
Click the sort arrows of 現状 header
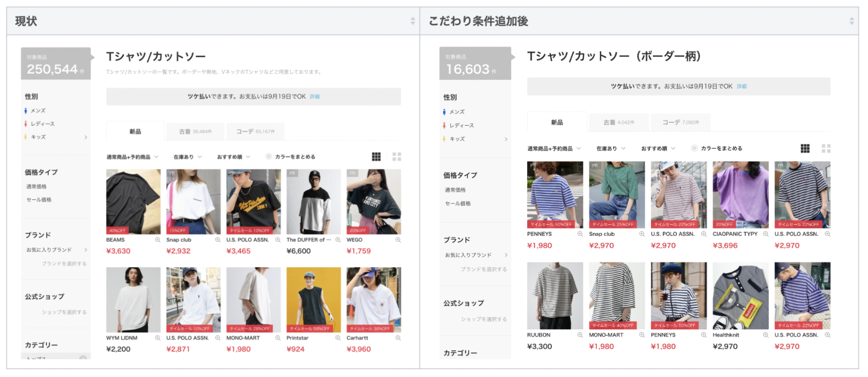[x=413, y=21]
